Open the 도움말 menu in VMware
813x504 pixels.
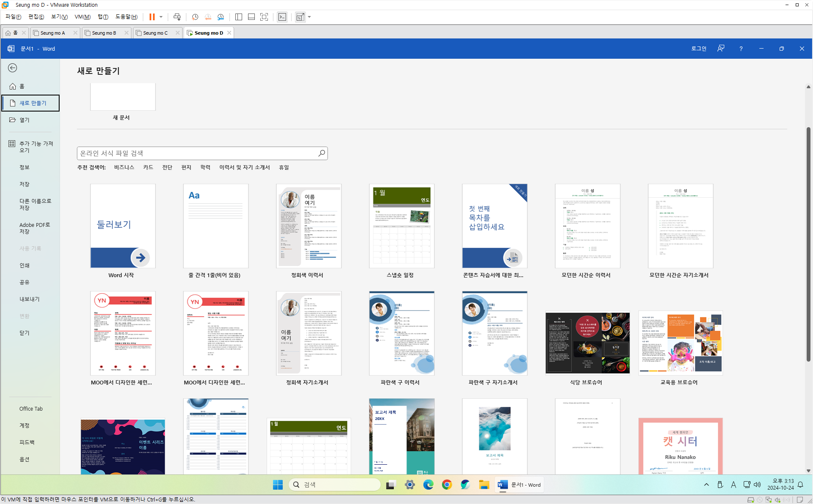(126, 17)
